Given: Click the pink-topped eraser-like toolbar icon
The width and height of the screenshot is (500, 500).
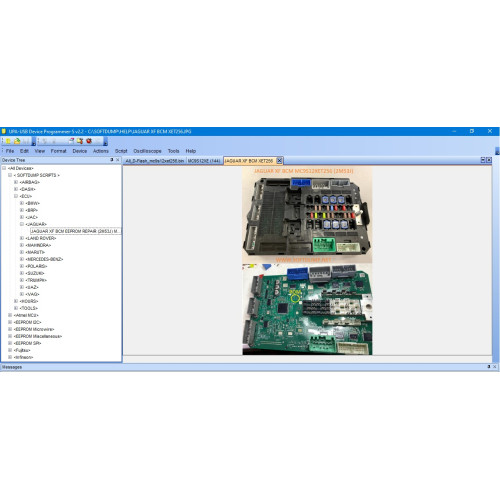Looking at the screenshot, I should point(71,141).
